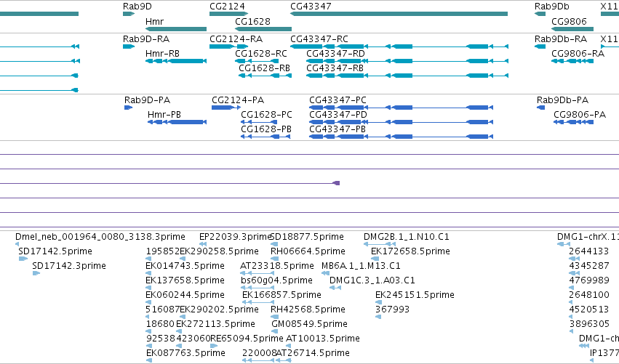Open the 367993 feature label
Screen dimensions: 619x364
coord(392,310)
